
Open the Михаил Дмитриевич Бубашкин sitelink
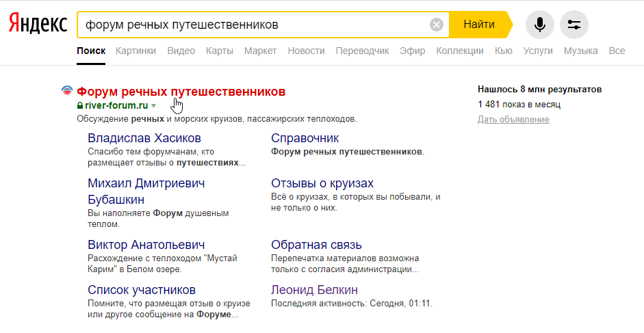(x=146, y=191)
